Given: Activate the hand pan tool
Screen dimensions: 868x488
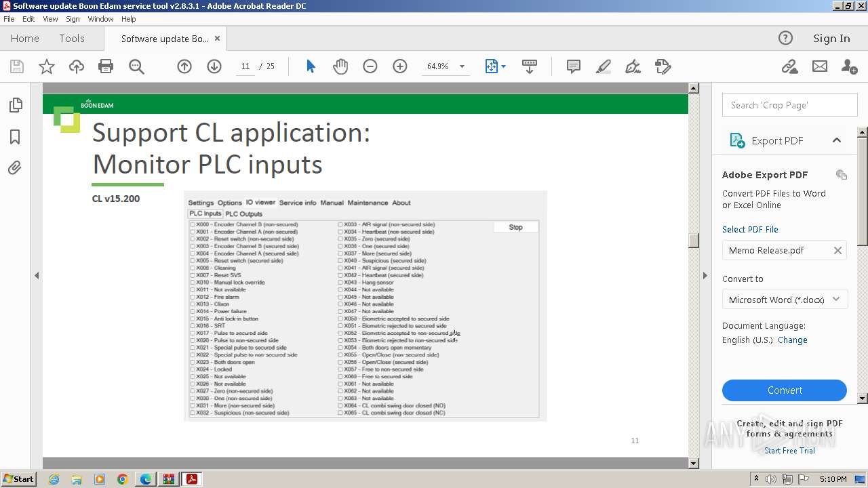Looking at the screenshot, I should tap(340, 66).
